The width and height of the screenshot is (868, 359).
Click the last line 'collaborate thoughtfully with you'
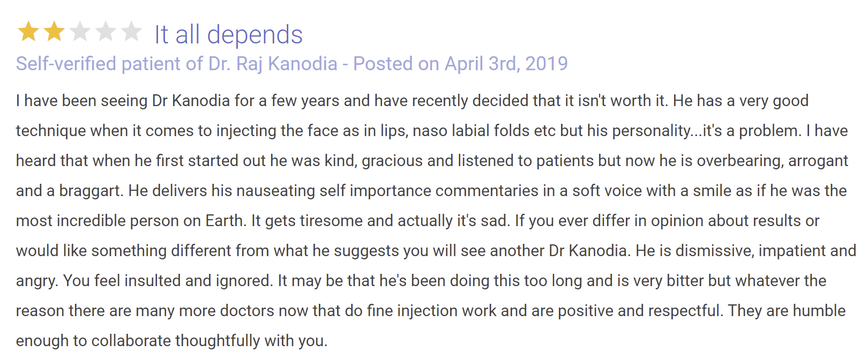[x=209, y=341]
